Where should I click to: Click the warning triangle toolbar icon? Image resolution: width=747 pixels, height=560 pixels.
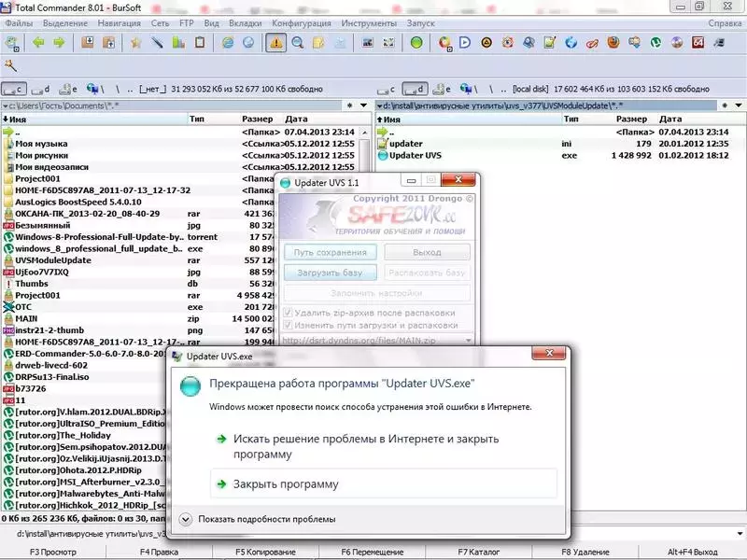(x=275, y=43)
